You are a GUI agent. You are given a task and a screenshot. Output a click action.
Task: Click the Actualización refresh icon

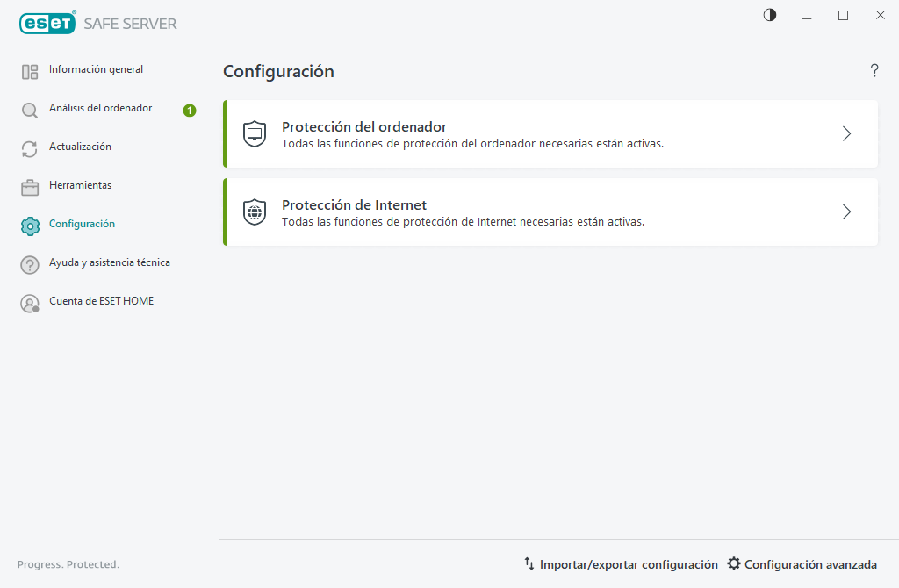pos(29,147)
